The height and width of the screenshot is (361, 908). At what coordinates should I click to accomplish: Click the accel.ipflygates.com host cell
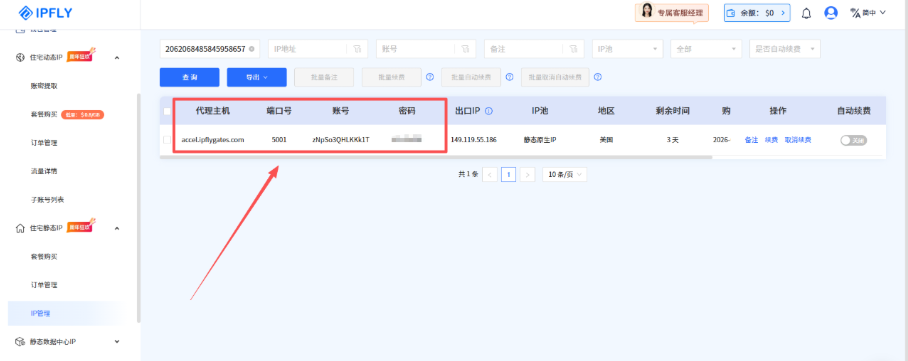click(213, 140)
